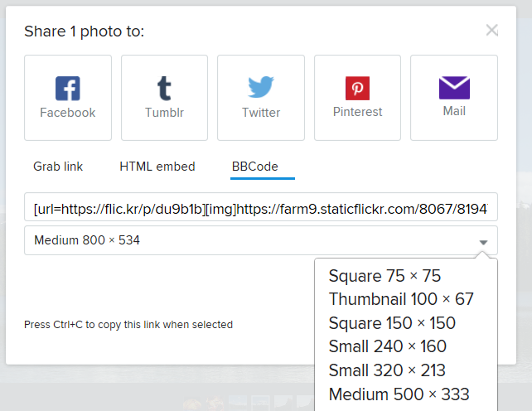532x411 pixels.
Task: Click the BBCode URL text field
Action: point(261,207)
